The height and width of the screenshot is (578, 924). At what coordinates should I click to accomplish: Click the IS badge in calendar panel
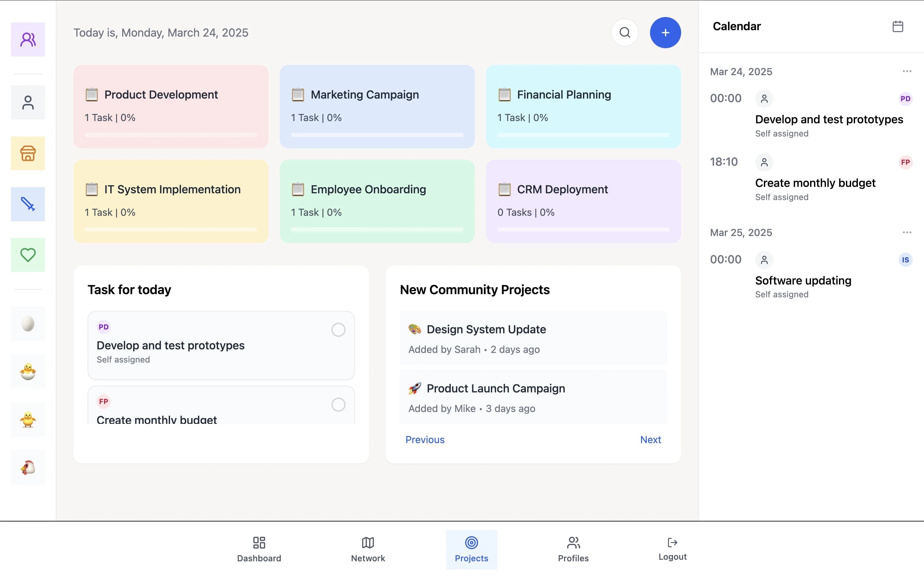click(x=905, y=260)
